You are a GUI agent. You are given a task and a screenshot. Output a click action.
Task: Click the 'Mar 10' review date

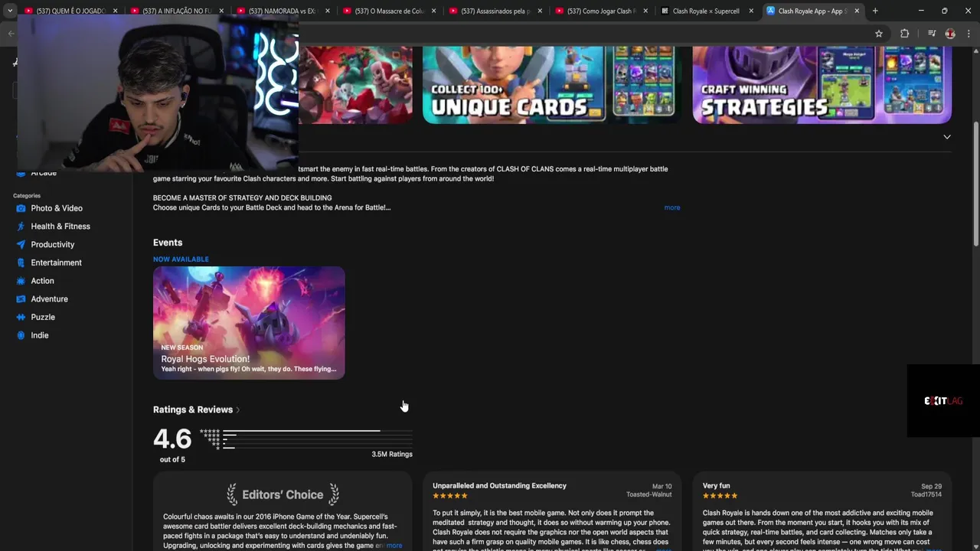tap(662, 487)
